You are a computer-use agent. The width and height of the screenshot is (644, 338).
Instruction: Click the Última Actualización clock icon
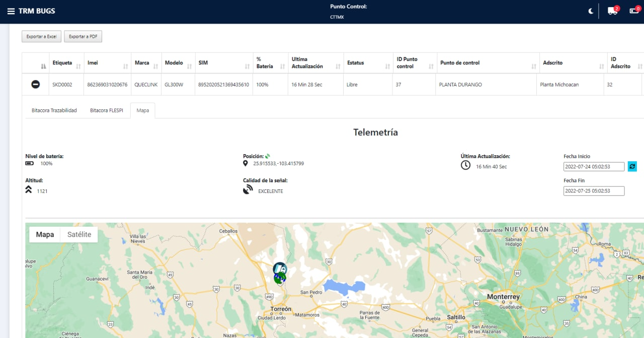click(466, 165)
